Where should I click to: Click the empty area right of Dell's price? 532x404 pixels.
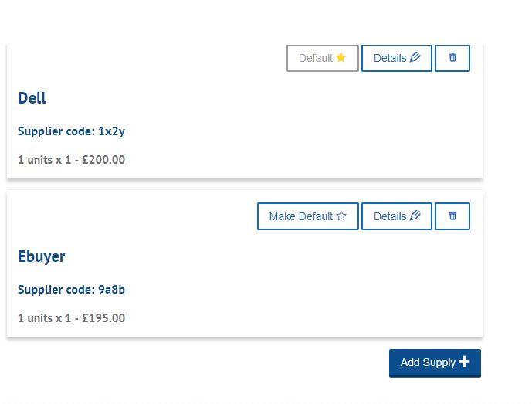coord(309,160)
